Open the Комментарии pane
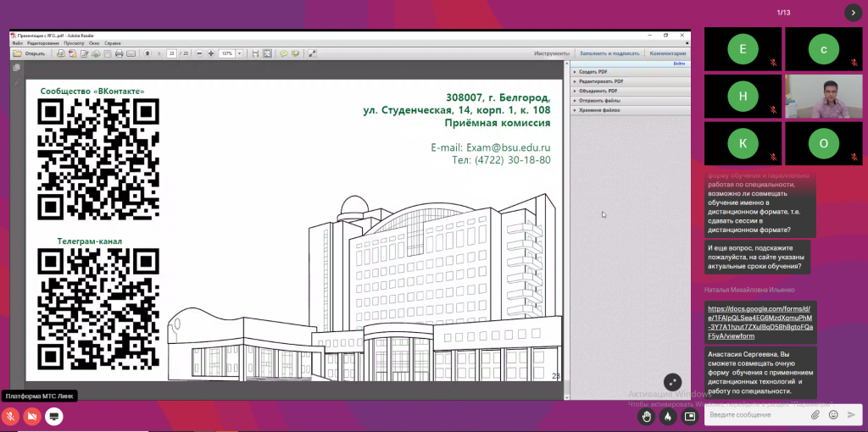This screenshot has width=868, height=432. [x=668, y=53]
